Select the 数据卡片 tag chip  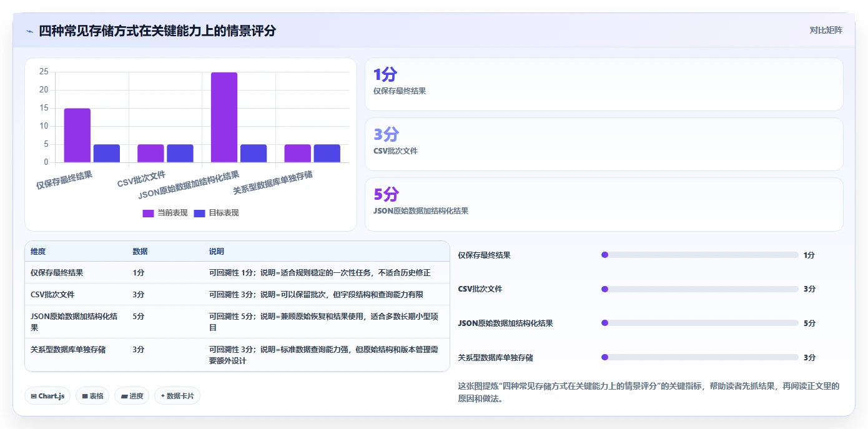(x=177, y=396)
